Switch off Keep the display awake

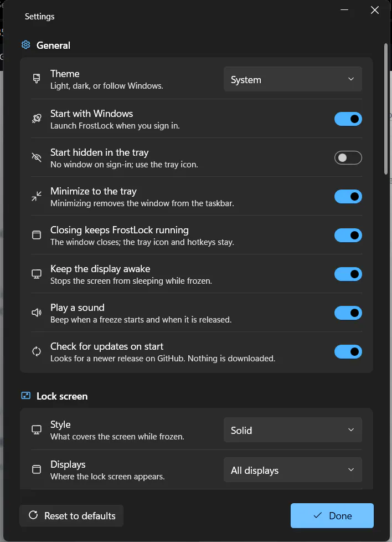pyautogui.click(x=348, y=274)
